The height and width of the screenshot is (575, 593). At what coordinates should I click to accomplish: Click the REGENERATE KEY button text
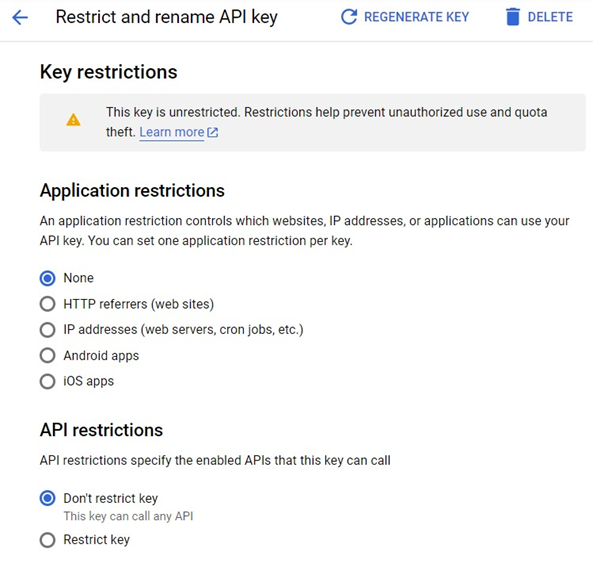coord(416,17)
